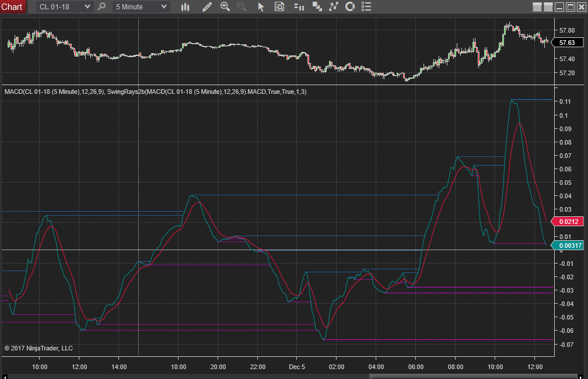Click the instrument search magnifier
The width and height of the screenshot is (588, 379).
coord(102,7)
